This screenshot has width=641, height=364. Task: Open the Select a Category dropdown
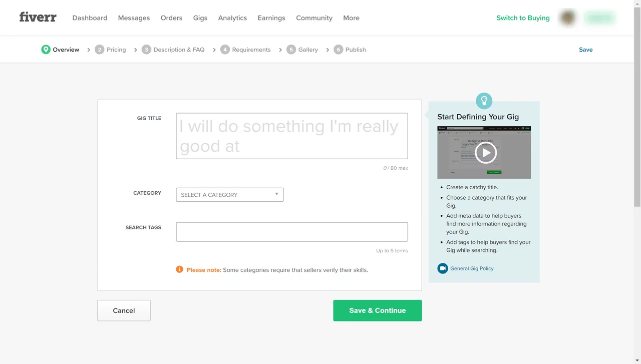[x=229, y=195]
